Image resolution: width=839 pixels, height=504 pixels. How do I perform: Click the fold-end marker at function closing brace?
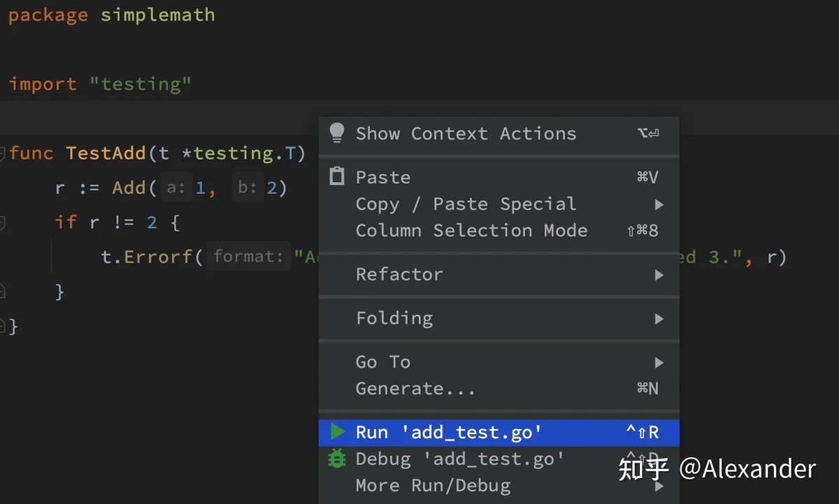point(2,325)
